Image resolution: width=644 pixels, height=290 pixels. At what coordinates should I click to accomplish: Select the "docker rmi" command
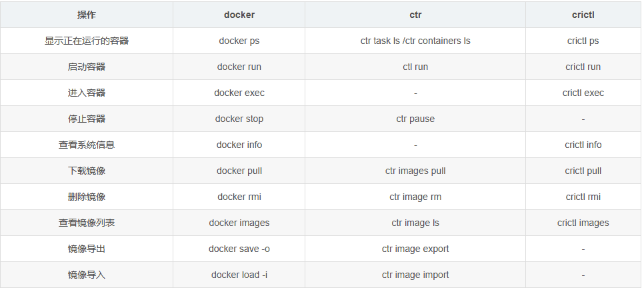click(239, 197)
